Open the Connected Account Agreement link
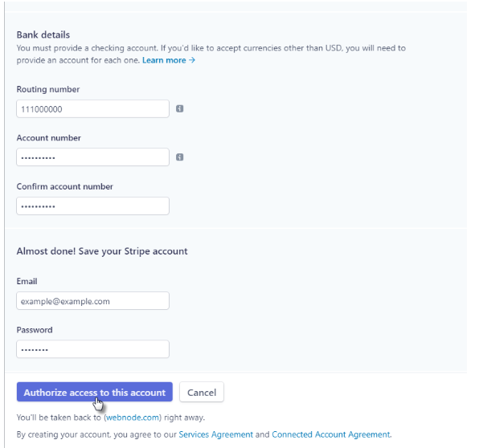483x448 pixels. click(331, 434)
